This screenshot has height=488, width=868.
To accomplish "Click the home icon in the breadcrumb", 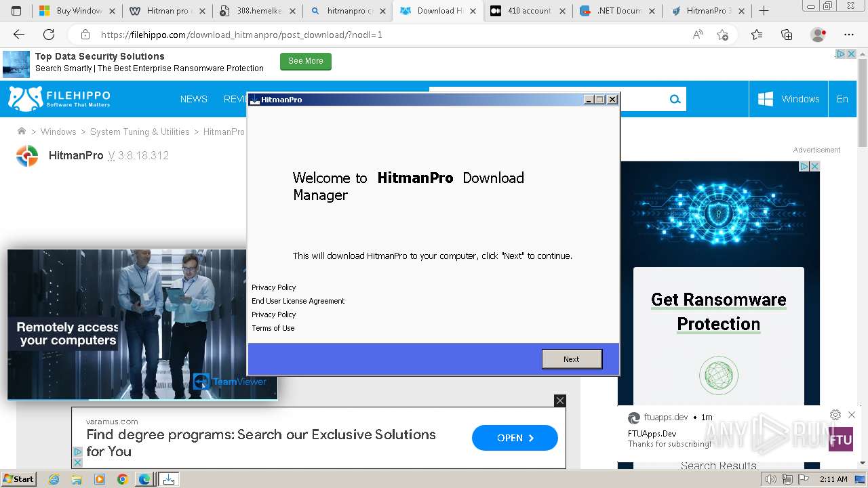I will pos(22,131).
